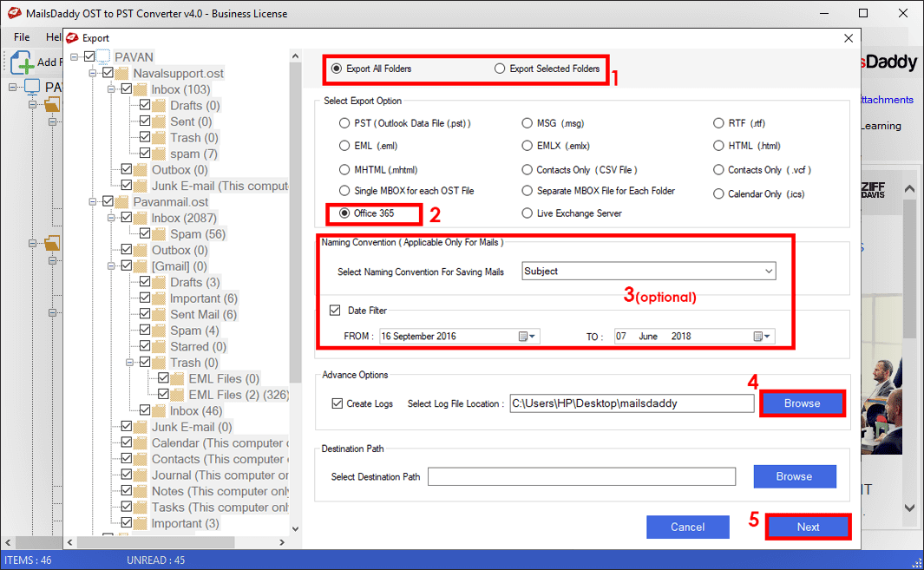Select the EML (.eml) export option

click(x=344, y=146)
